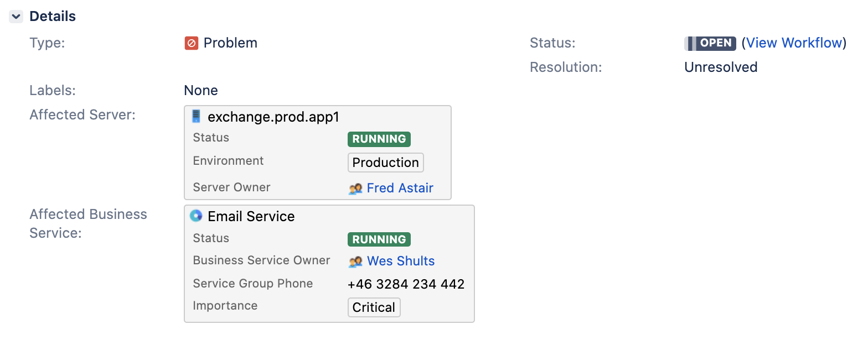Select the Problem issue type text

coord(230,43)
